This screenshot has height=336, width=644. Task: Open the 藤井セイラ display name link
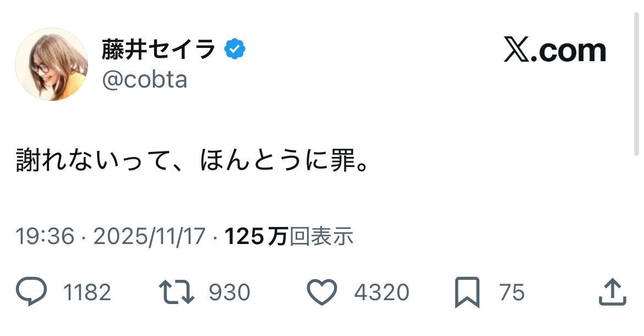pyautogui.click(x=159, y=50)
